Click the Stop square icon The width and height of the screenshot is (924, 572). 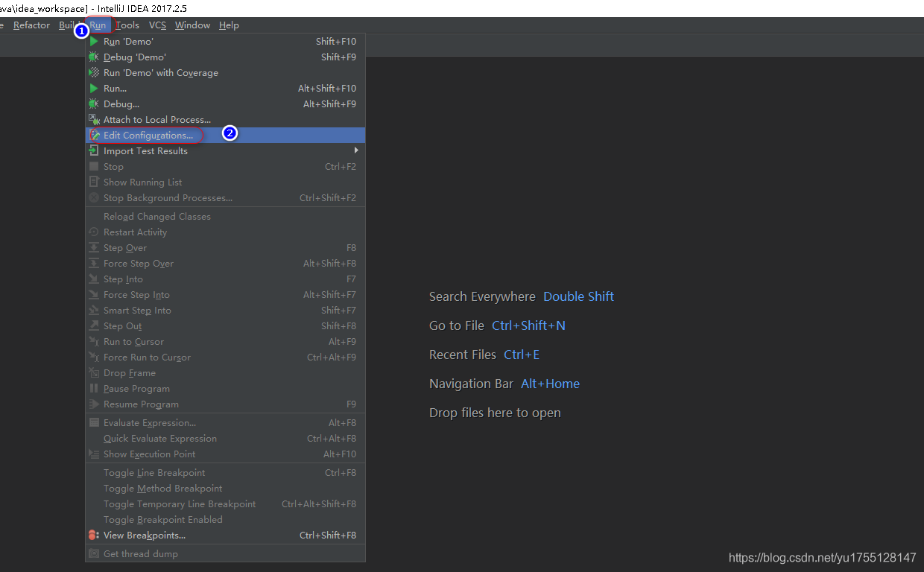coord(94,167)
